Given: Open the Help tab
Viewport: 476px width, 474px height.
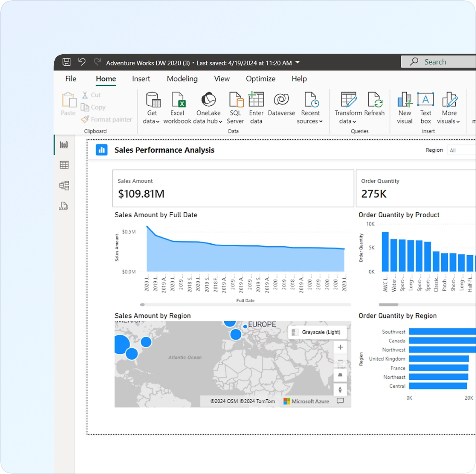Looking at the screenshot, I should (x=299, y=79).
